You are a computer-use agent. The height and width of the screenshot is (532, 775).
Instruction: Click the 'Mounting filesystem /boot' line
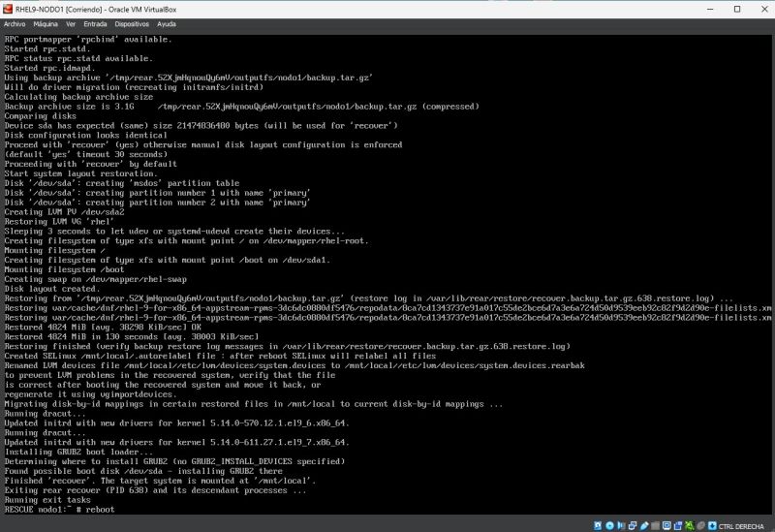click(64, 269)
